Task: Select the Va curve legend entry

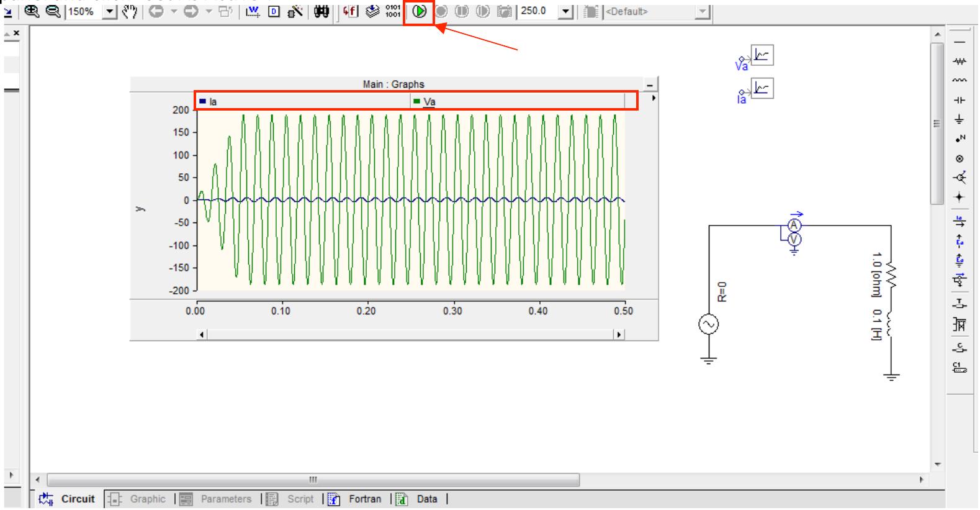Action: (x=429, y=102)
